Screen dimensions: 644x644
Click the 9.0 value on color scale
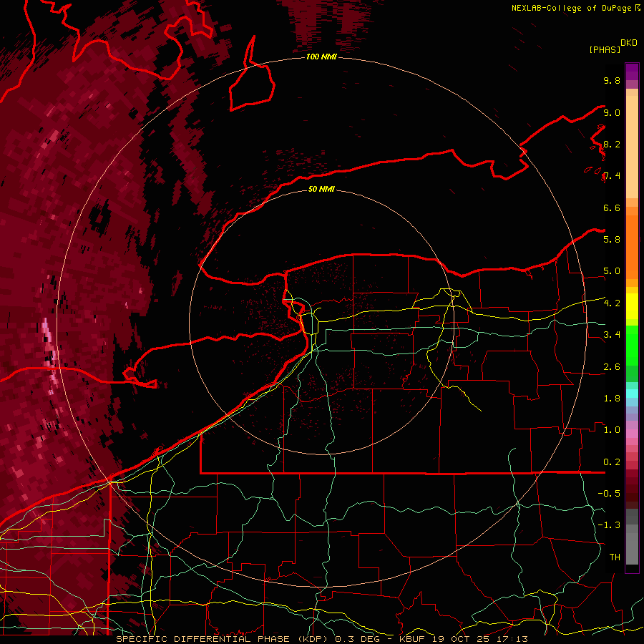pos(612,112)
